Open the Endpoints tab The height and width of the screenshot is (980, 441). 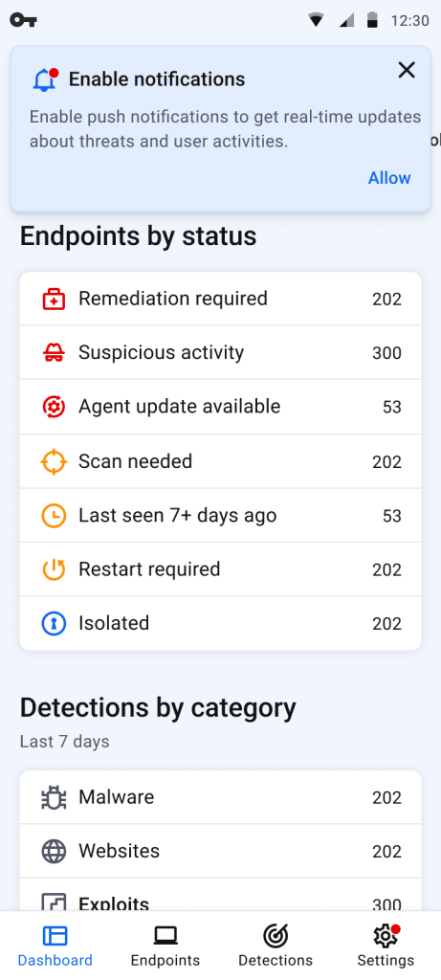tap(165, 947)
